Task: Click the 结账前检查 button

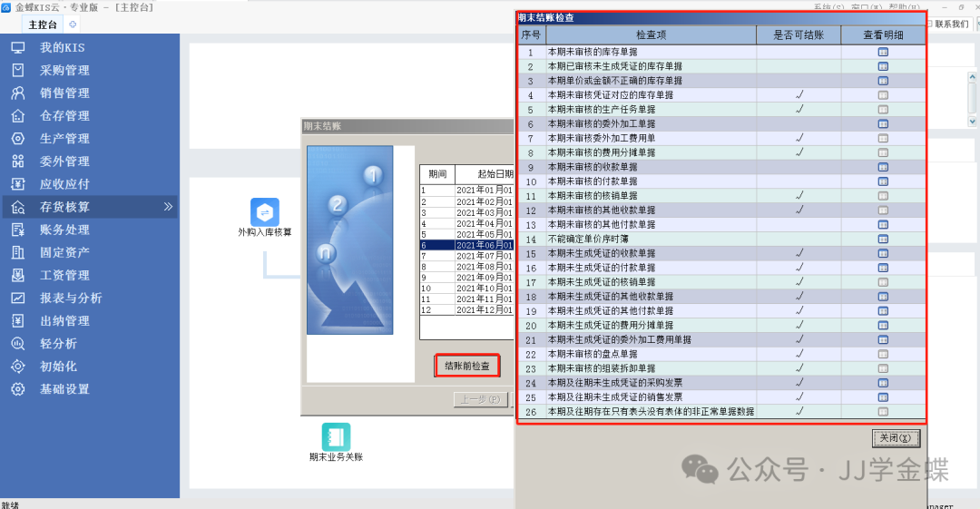Action: point(467,366)
